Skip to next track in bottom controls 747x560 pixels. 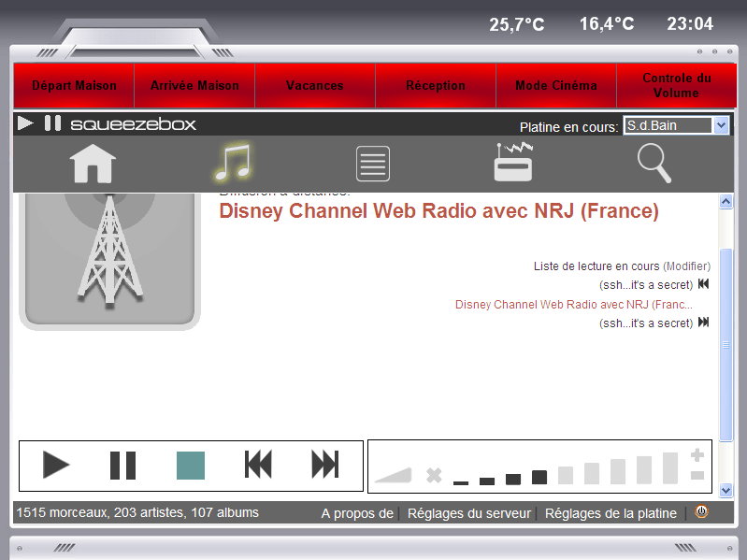(325, 465)
